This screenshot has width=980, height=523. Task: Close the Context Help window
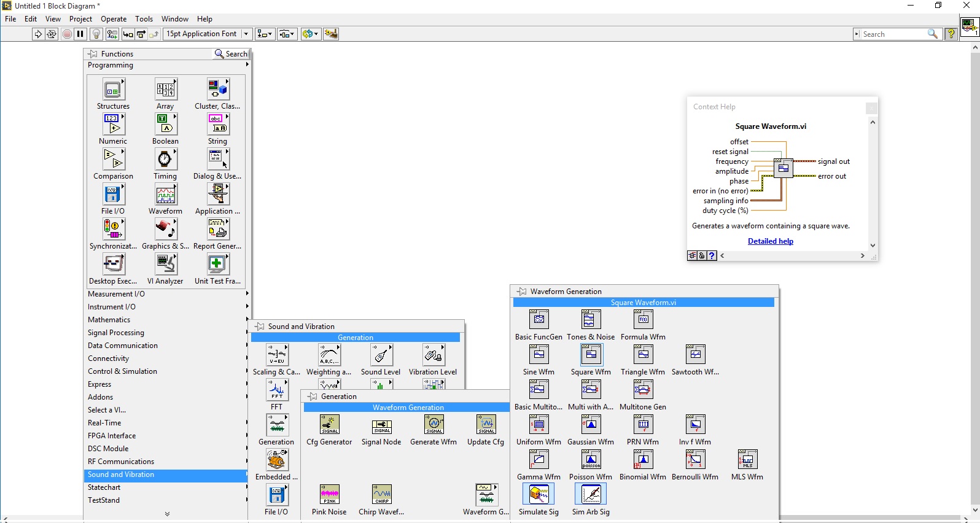(871, 108)
